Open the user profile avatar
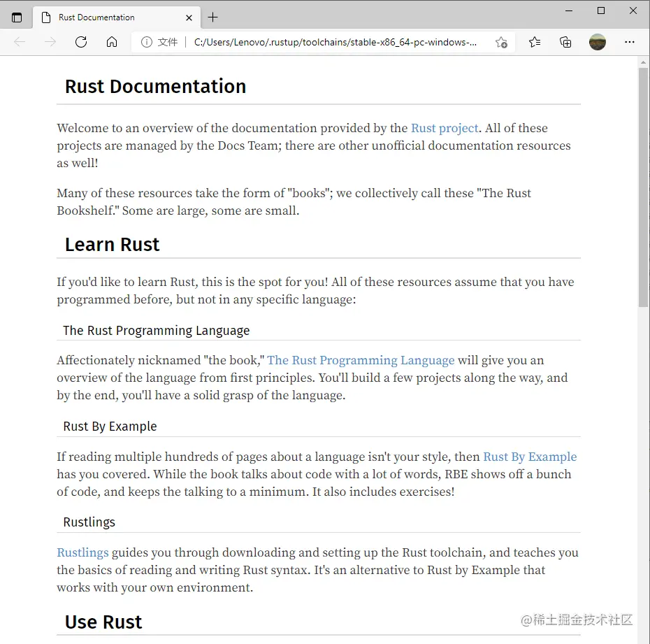This screenshot has width=650, height=644. (598, 42)
